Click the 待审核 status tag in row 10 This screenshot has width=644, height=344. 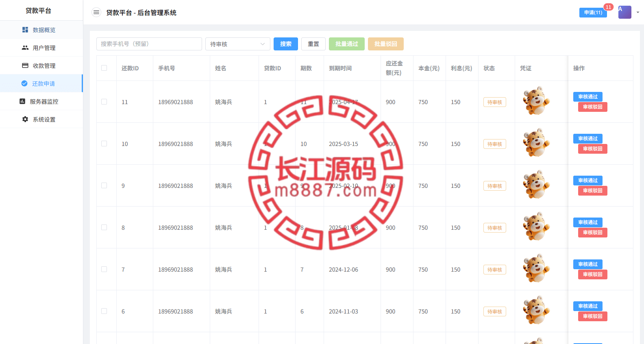coord(495,144)
